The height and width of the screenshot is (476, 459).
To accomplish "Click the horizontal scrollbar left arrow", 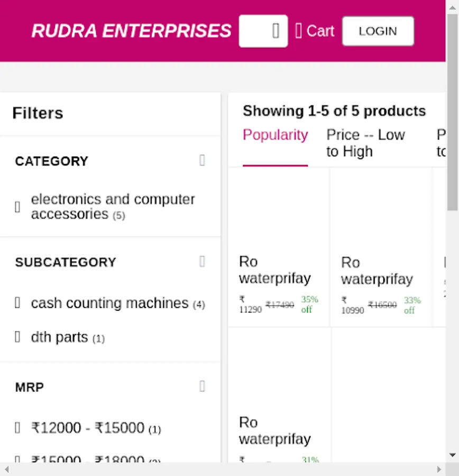I will tap(6, 469).
